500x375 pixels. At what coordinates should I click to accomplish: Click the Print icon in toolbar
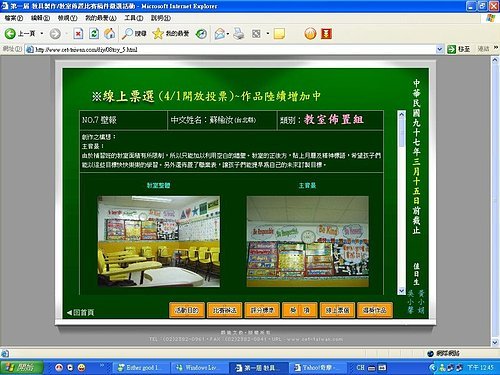click(238, 34)
